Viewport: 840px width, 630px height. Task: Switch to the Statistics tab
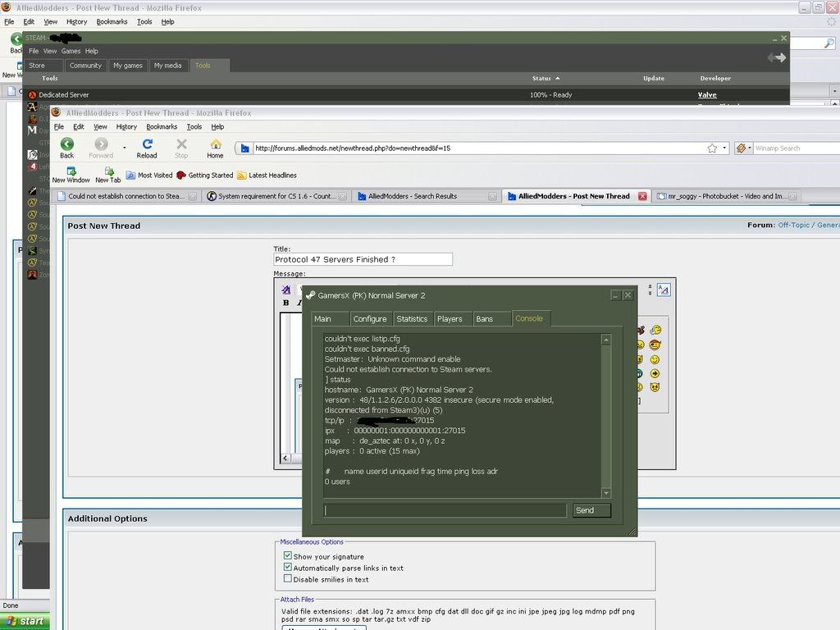click(x=412, y=319)
